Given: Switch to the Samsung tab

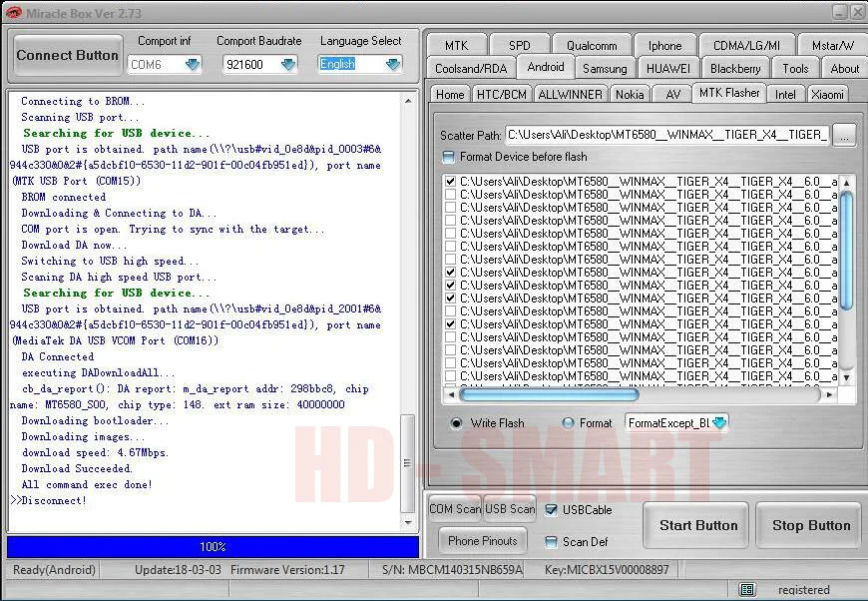Looking at the screenshot, I should 605,69.
